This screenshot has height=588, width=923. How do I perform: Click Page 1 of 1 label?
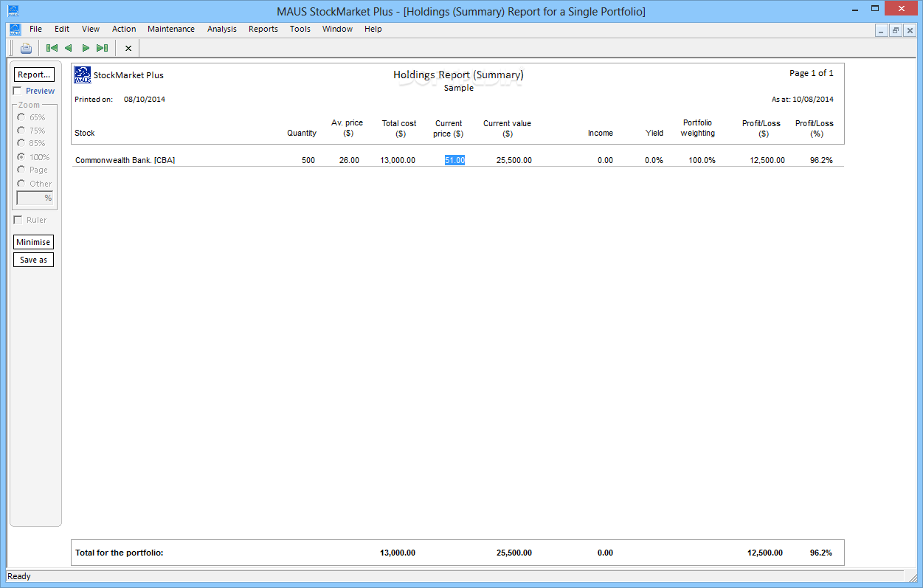pyautogui.click(x=812, y=73)
